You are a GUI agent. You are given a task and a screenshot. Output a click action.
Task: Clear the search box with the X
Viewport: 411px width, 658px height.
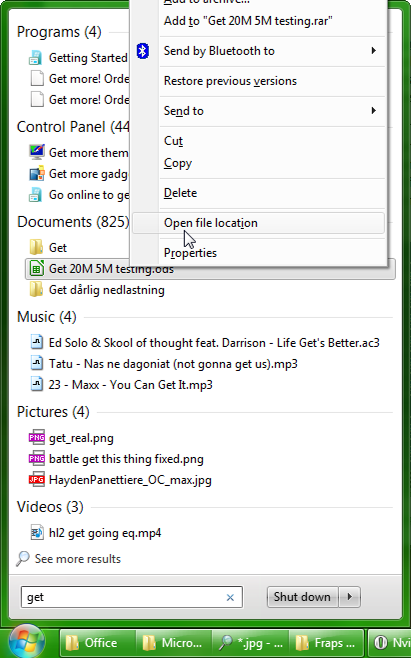230,597
